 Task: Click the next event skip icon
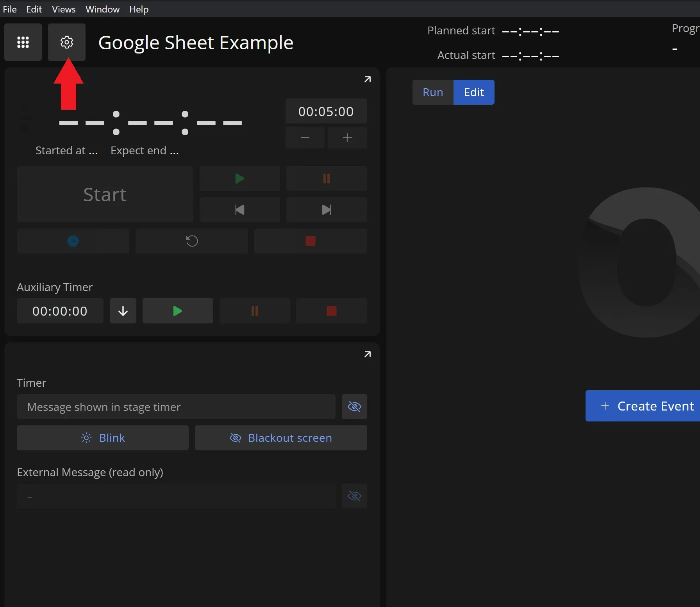click(x=326, y=210)
